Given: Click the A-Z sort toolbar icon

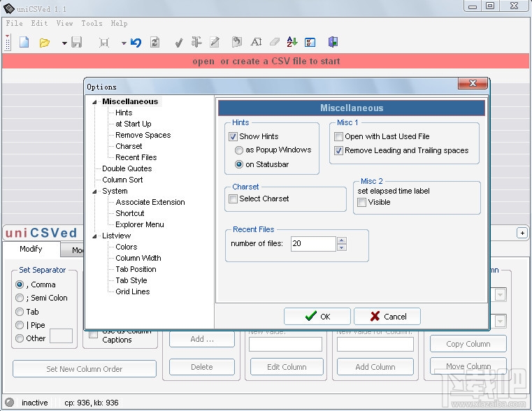Looking at the screenshot, I should pyautogui.click(x=292, y=42).
